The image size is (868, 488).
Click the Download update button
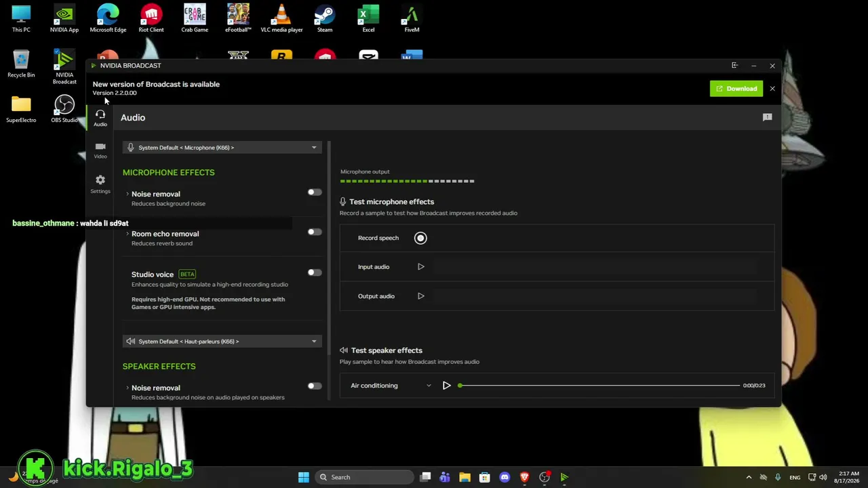pyautogui.click(x=736, y=89)
